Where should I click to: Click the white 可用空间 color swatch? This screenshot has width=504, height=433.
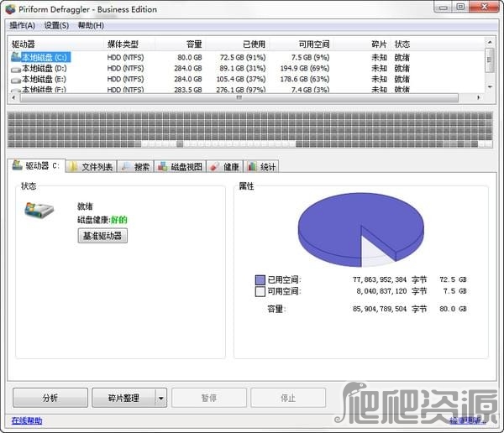(x=260, y=291)
